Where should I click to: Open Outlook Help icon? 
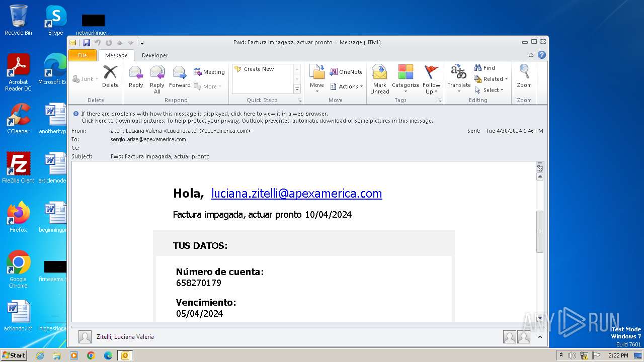coord(542,55)
